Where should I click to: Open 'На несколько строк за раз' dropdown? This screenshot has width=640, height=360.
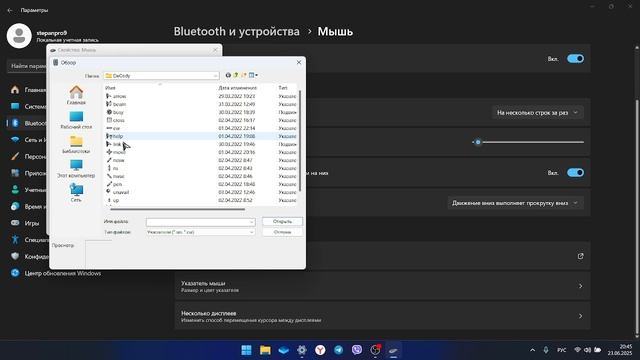point(537,112)
